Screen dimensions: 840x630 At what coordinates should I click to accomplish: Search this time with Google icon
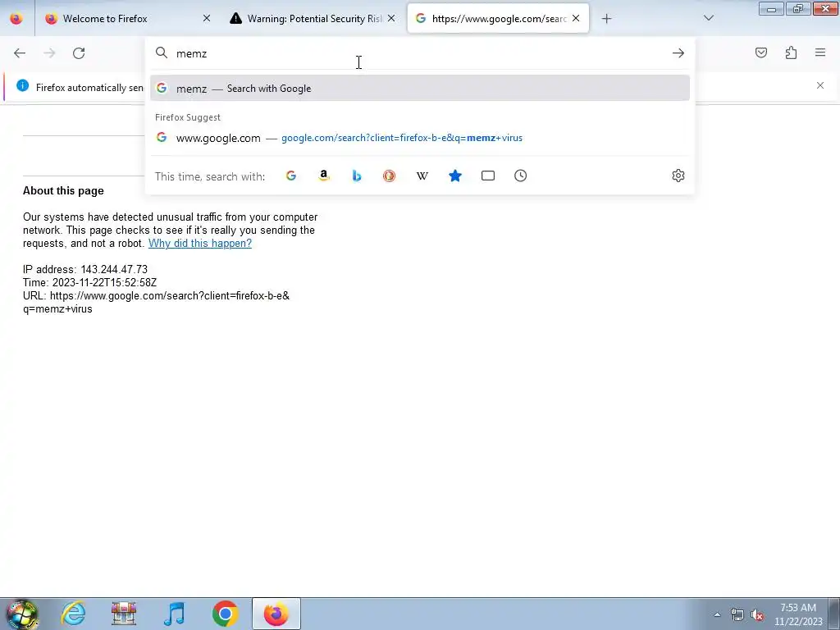tap(291, 176)
